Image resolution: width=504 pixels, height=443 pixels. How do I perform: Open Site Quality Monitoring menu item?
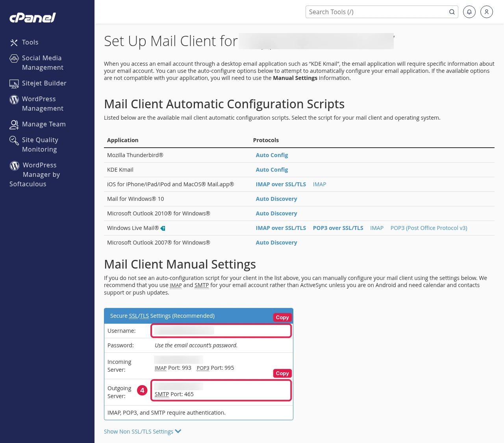point(40,145)
